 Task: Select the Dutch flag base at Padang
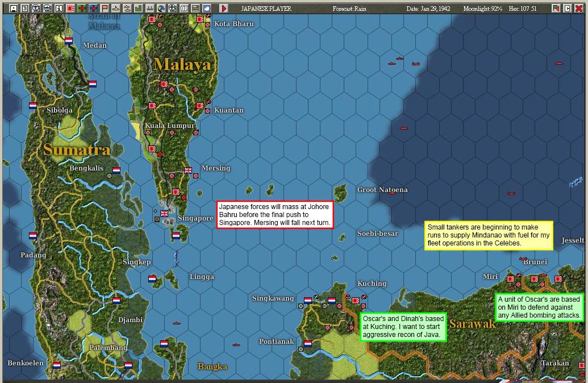click(33, 236)
